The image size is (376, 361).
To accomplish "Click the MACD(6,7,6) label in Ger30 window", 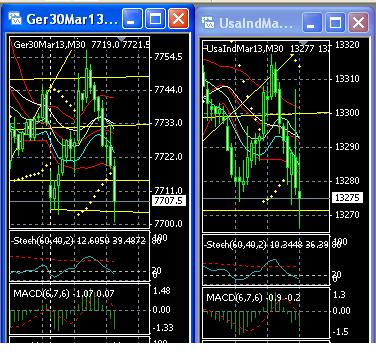I will tap(41, 294).
